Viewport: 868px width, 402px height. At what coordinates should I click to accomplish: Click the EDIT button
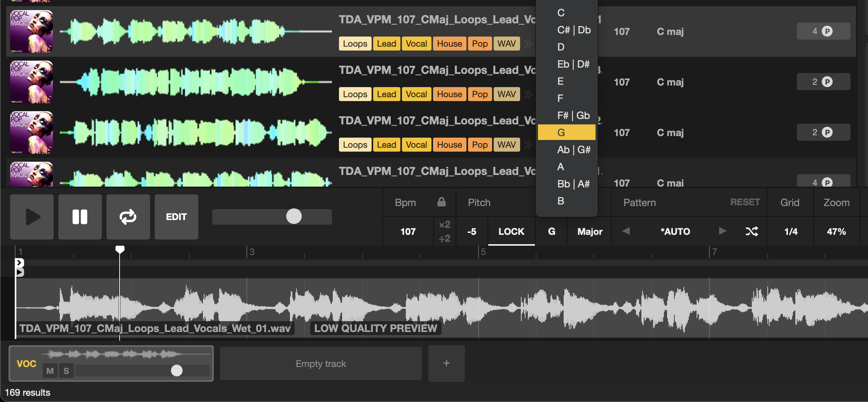176,217
